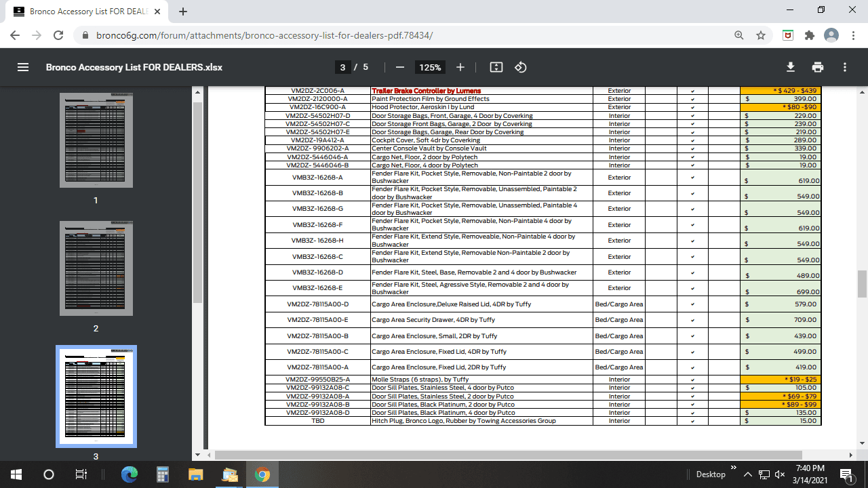868x488 pixels.
Task: Open Cortana search circle on taskbar
Action: coord(49,474)
